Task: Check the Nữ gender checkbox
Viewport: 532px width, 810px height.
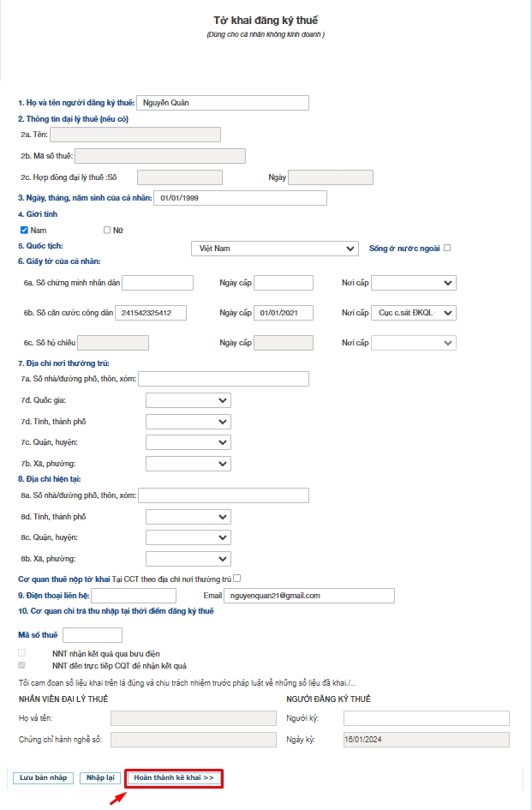Action: [107, 230]
